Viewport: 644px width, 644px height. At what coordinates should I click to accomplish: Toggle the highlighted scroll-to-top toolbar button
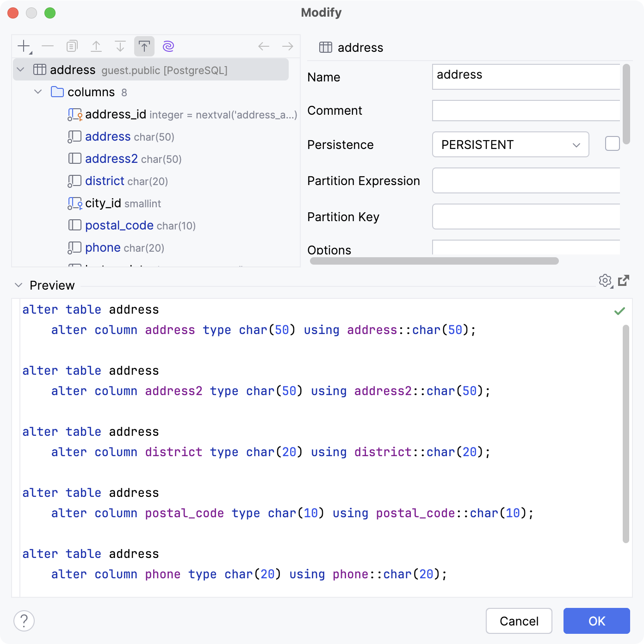click(145, 46)
